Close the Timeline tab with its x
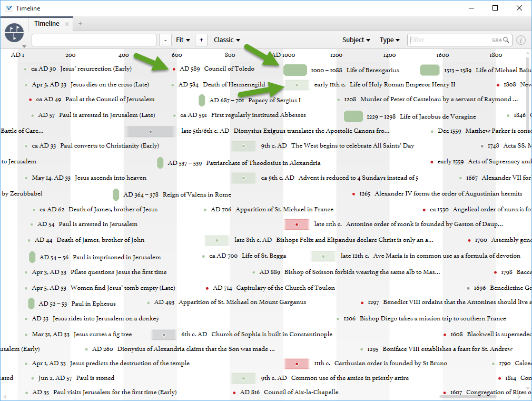Image resolution: width=532 pixels, height=401 pixels. (x=67, y=24)
